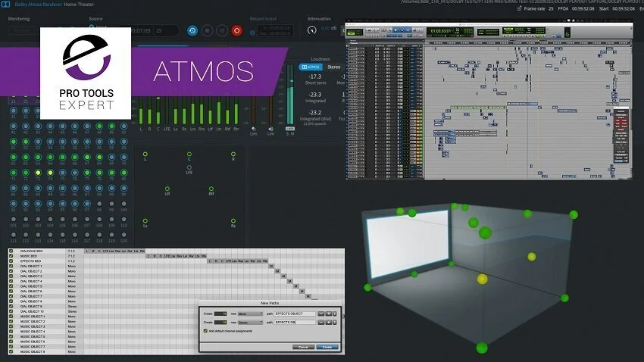Click minus button on second New Paths row

(x=321, y=323)
